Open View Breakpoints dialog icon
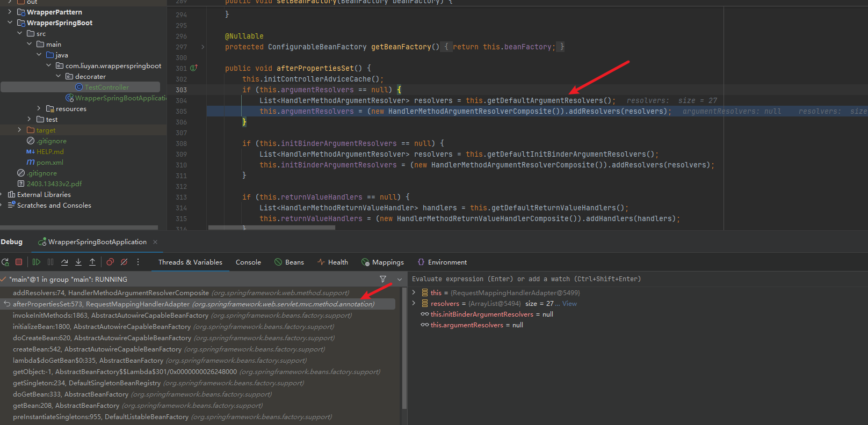 pos(110,262)
